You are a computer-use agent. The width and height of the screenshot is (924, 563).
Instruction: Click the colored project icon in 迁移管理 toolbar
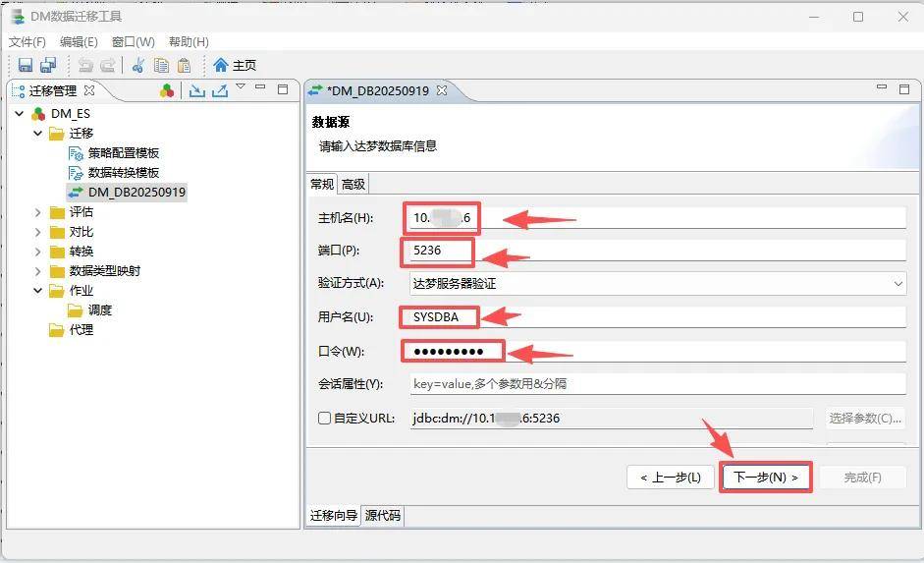[167, 90]
